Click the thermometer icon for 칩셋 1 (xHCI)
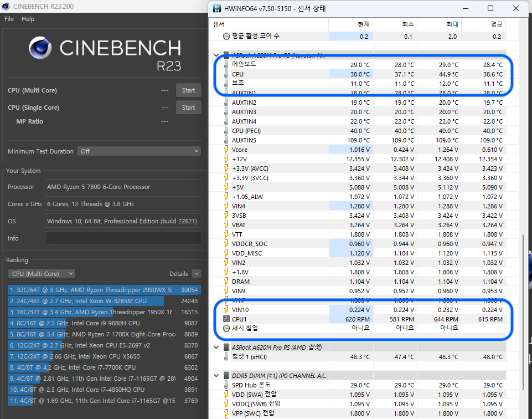 226,356
